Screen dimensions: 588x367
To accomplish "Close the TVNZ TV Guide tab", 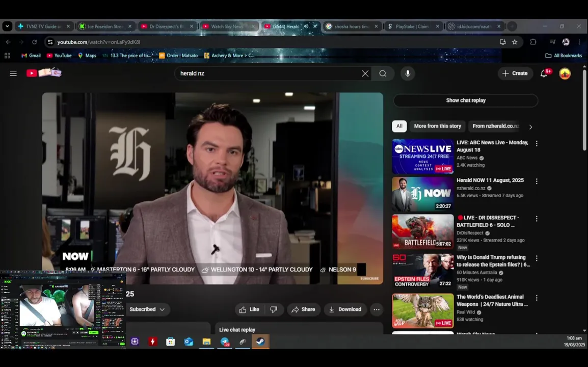I will tap(68, 27).
